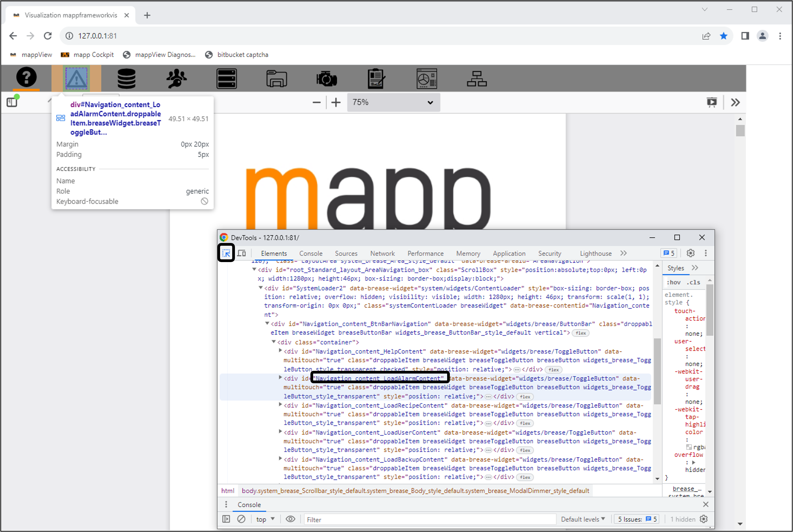793x532 pixels.
Task: Open the Help navigation button
Action: [x=26, y=78]
